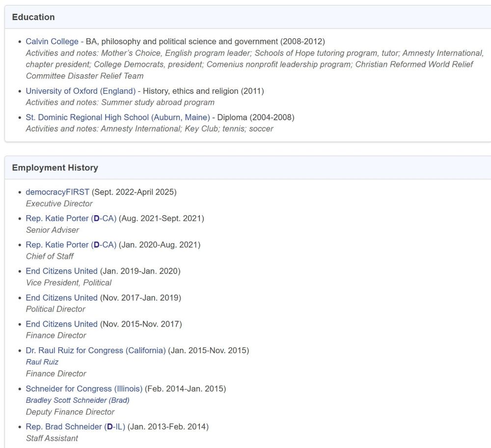Open Dr. Raul Ruiz for Congress link
Viewport: 491px width, 448px height.
click(96, 350)
